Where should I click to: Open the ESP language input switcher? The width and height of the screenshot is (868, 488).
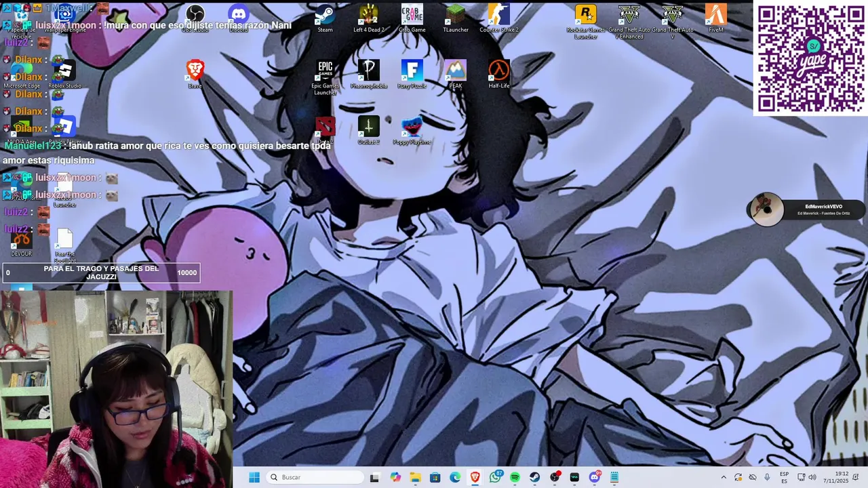[784, 477]
